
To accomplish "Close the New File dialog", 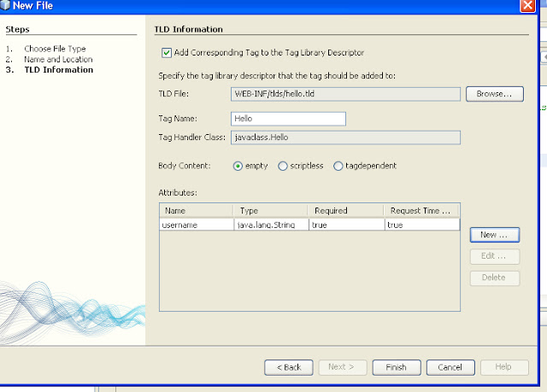I will (527, 6).
